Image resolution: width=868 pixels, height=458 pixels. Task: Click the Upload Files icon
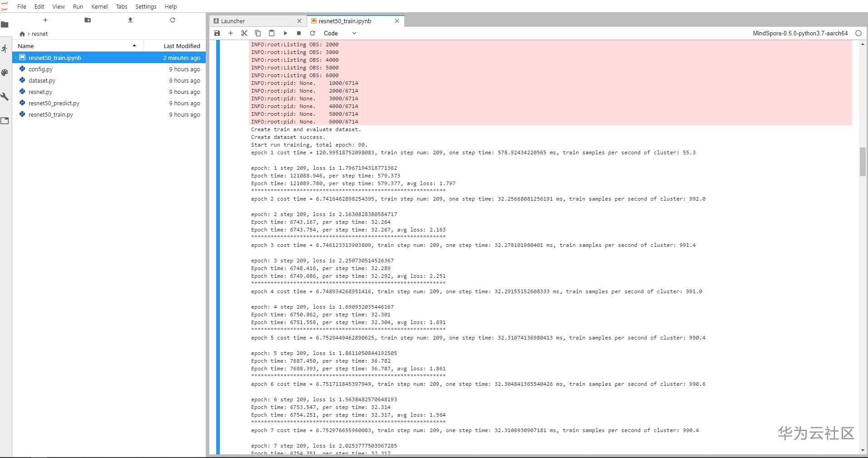[130, 20]
